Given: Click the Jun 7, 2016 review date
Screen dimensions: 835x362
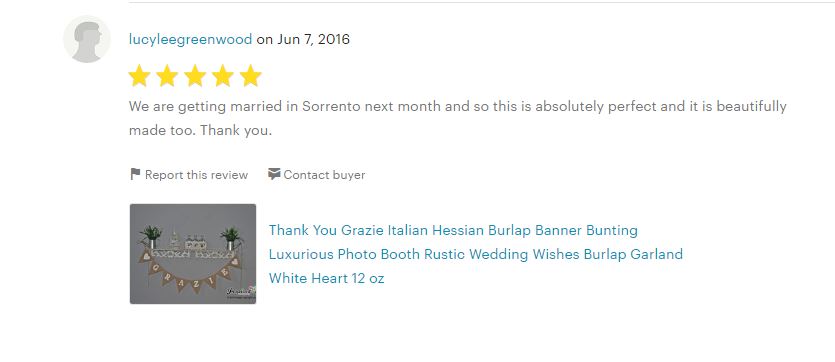Looking at the screenshot, I should (x=313, y=39).
